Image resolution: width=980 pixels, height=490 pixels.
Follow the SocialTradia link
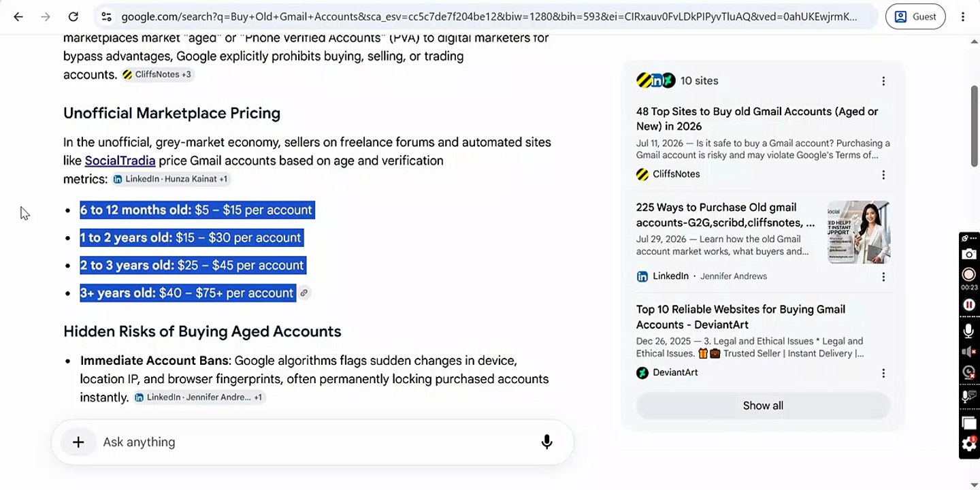coord(120,161)
